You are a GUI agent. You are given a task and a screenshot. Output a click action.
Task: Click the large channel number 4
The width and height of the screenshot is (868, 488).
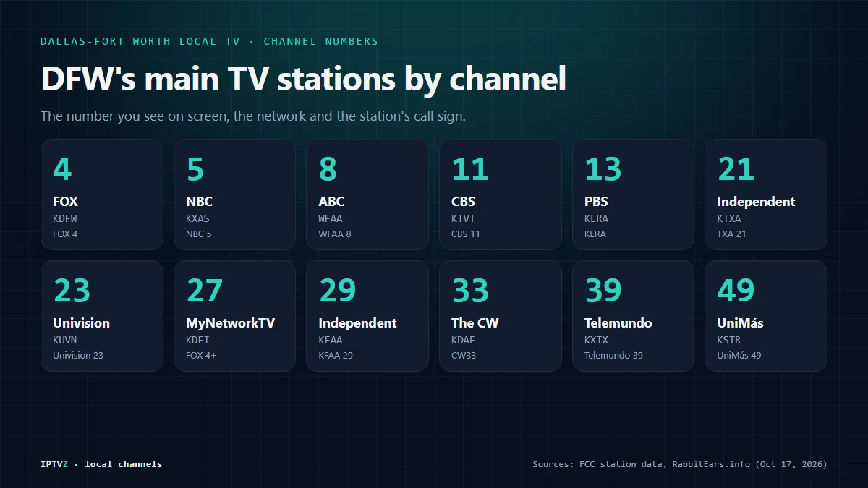pos(62,169)
